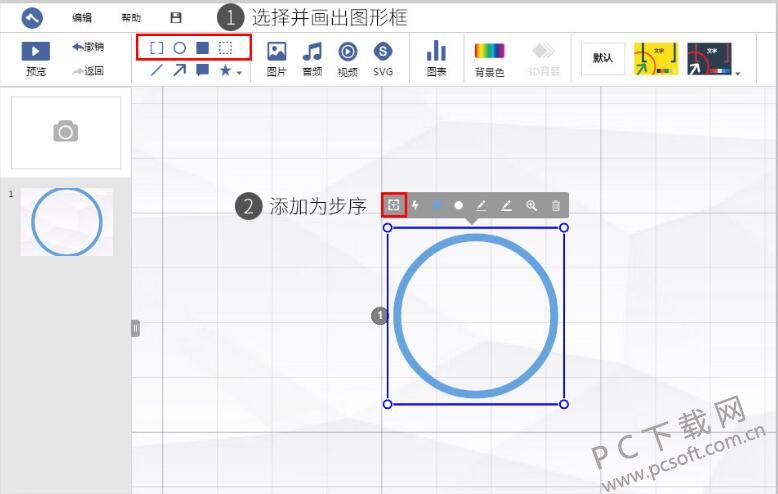
Task: Select the bracket frame shape tool
Action: click(157, 47)
